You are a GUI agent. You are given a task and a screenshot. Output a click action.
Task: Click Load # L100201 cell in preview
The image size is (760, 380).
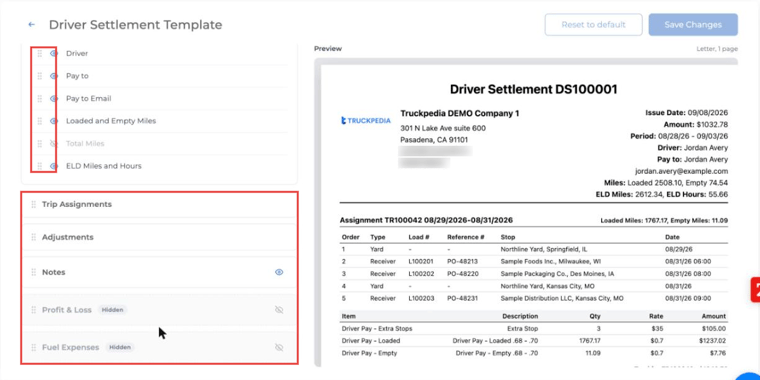click(420, 262)
